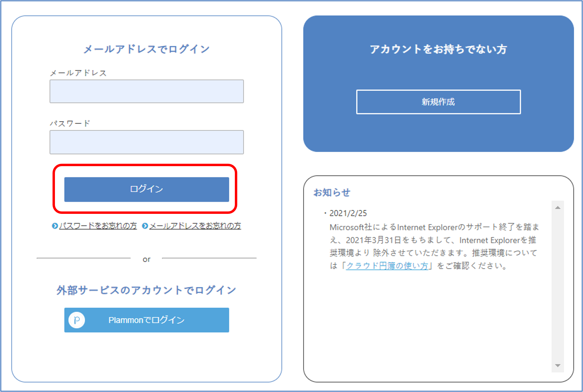Click the メールアドレス field label
The width and height of the screenshot is (583, 392).
pyautogui.click(x=78, y=73)
